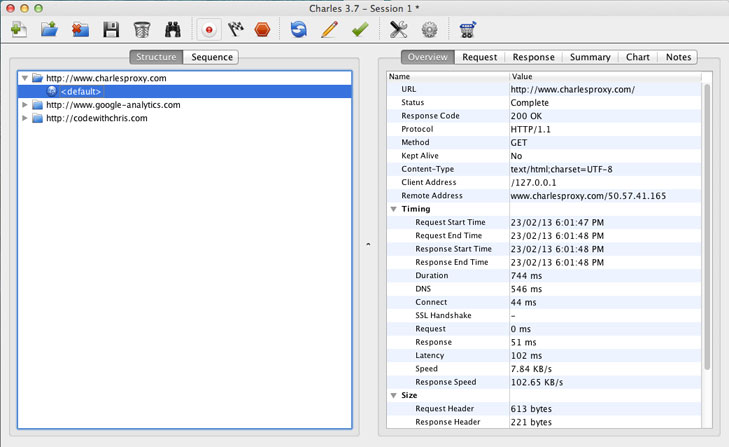The image size is (729, 447).
Task: Open settings gear icon
Action: tap(429, 30)
